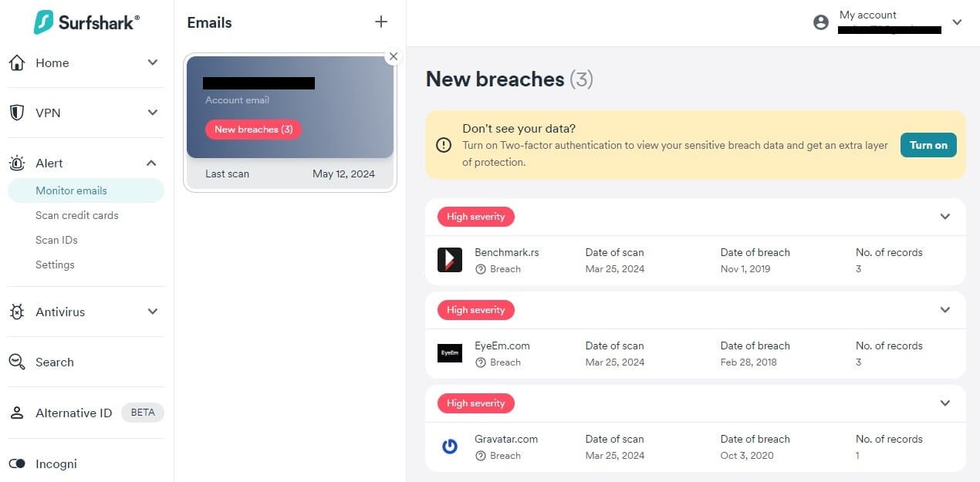This screenshot has height=482, width=980.
Task: Expand the Gravatar.com breach details
Action: [945, 403]
